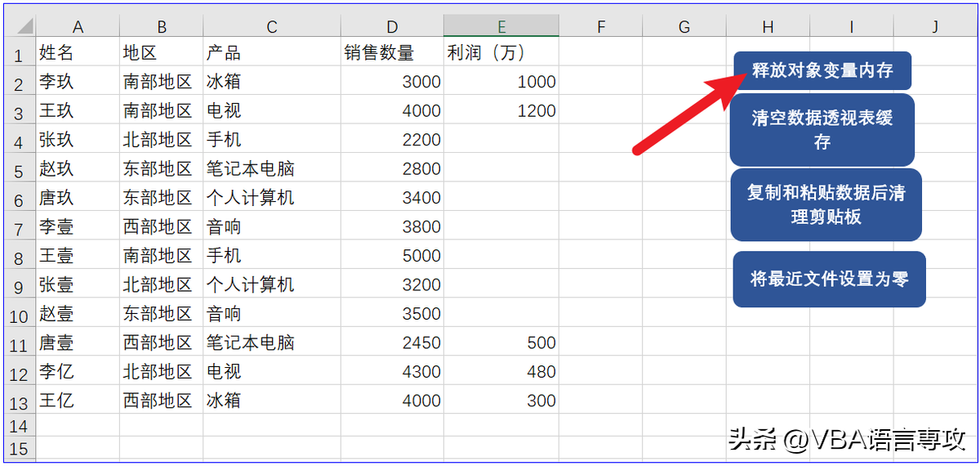Image resolution: width=980 pixels, height=466 pixels.
Task: Select the entire sheet via corner triangle
Action: (x=20, y=27)
